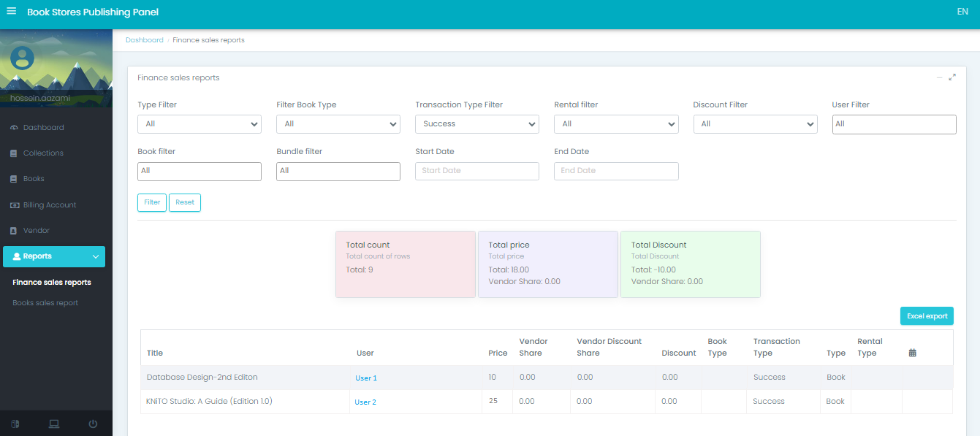The width and height of the screenshot is (980, 436).
Task: Open the Type Filter dropdown
Action: [199, 124]
